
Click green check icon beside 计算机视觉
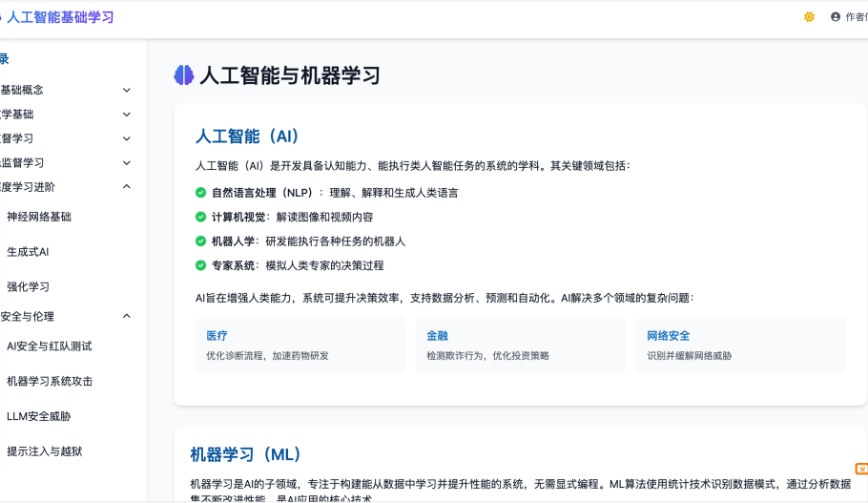(x=200, y=217)
